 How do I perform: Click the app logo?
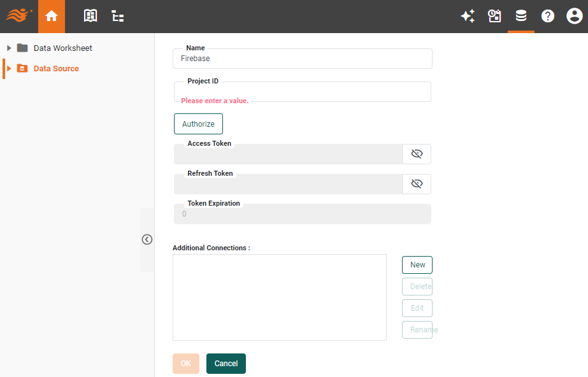[18, 16]
